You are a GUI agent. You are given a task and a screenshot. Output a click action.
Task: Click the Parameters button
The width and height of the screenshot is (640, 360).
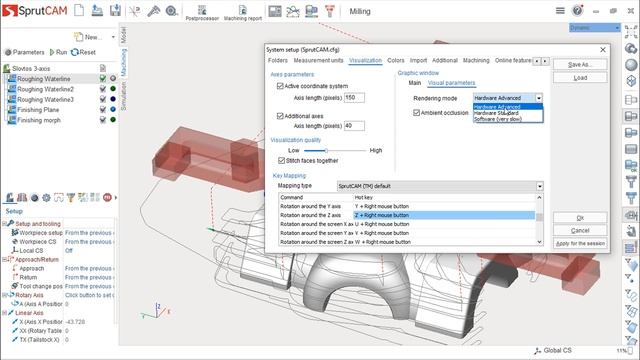24,52
